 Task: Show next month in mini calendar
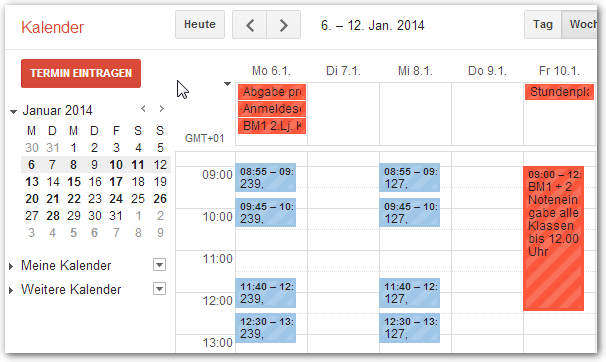tap(162, 109)
